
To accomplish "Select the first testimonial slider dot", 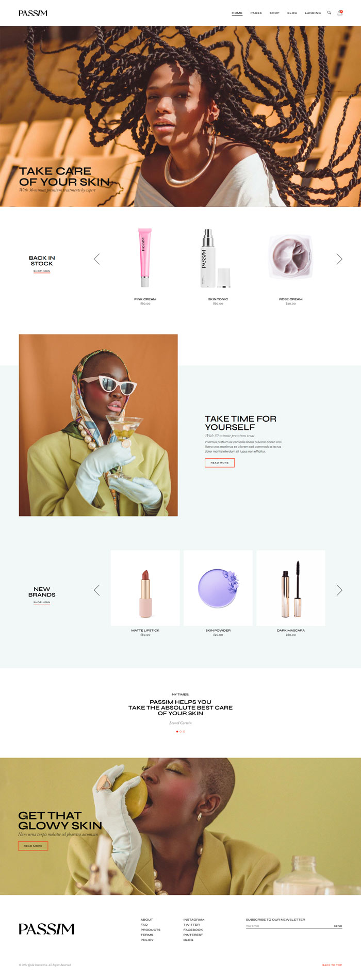I will click(177, 731).
